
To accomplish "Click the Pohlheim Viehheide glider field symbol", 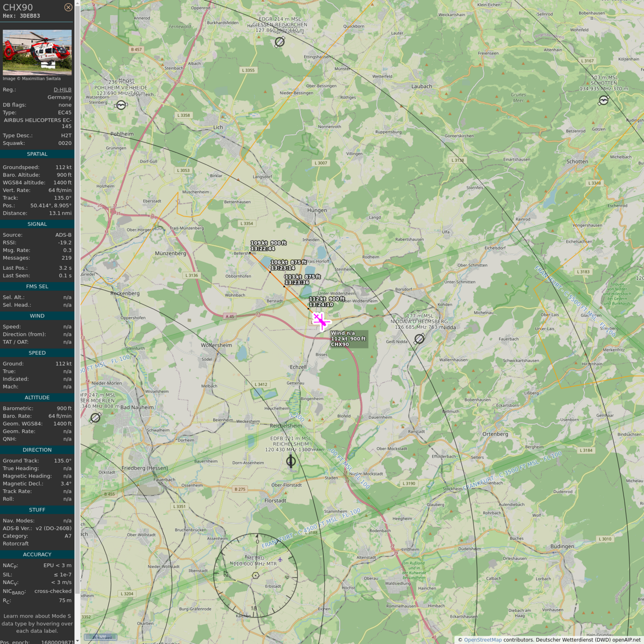I will [121, 105].
